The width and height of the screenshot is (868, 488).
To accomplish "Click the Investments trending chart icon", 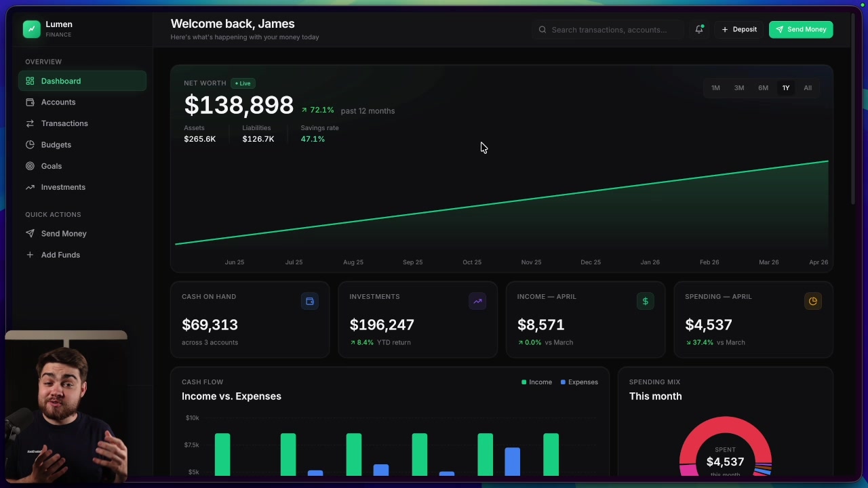I will (477, 301).
